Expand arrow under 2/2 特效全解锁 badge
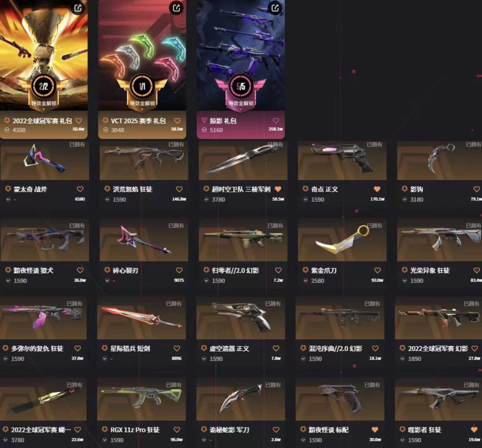Screen dimensions: 482x448 tap(43, 109)
